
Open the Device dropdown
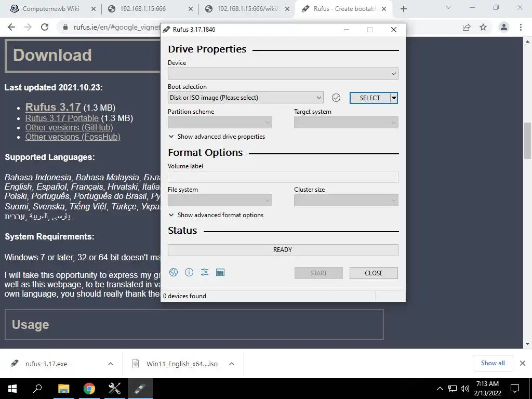point(283,74)
